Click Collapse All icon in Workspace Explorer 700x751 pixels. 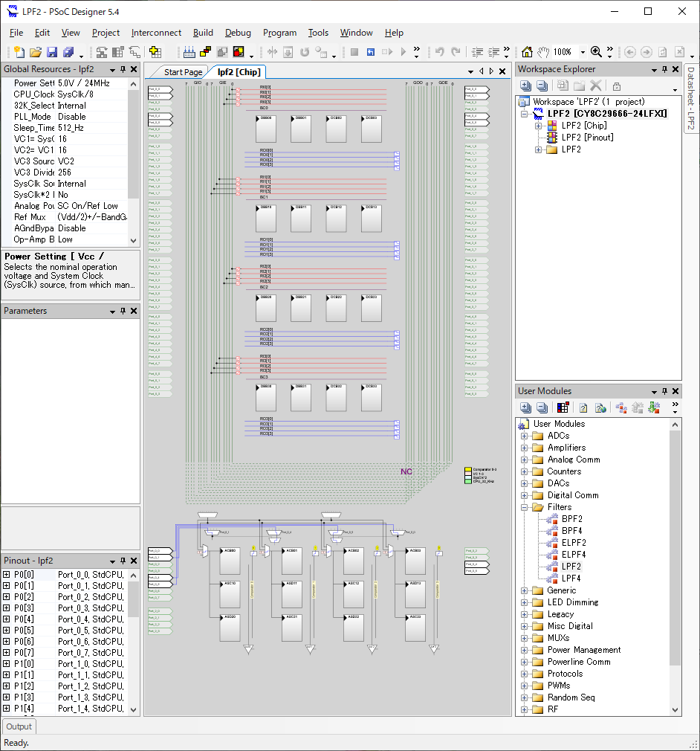(x=542, y=86)
